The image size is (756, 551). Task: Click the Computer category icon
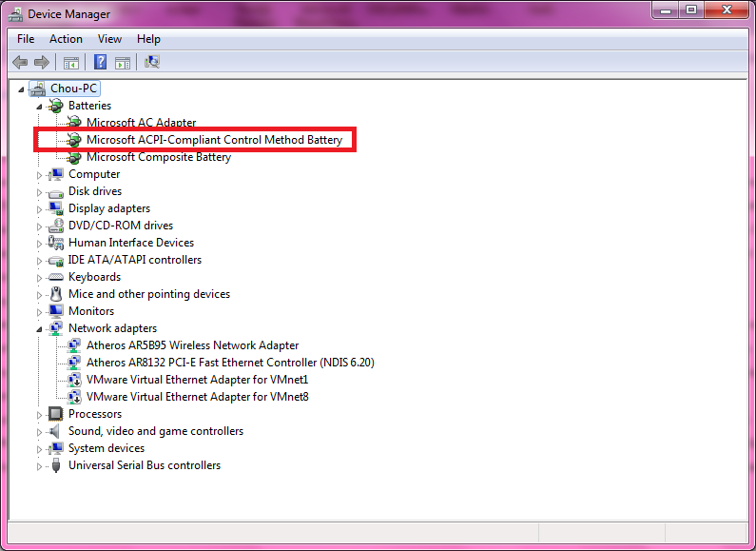click(56, 174)
